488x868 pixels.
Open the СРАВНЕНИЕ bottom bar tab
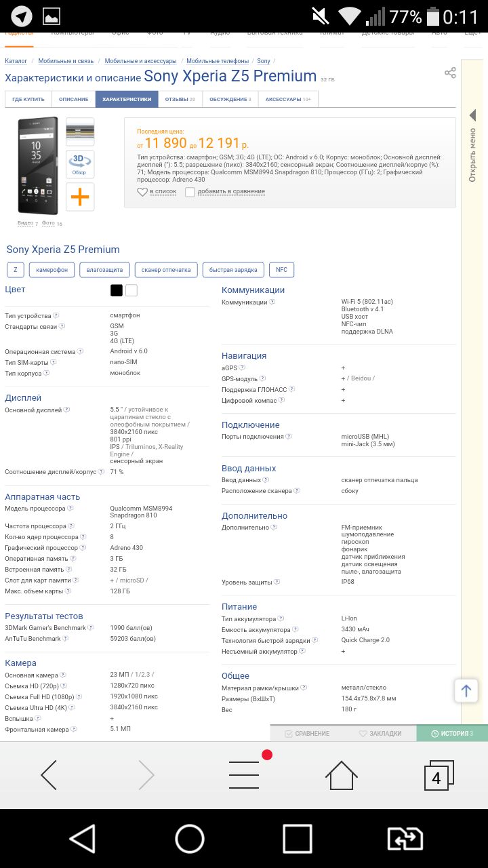tap(307, 733)
